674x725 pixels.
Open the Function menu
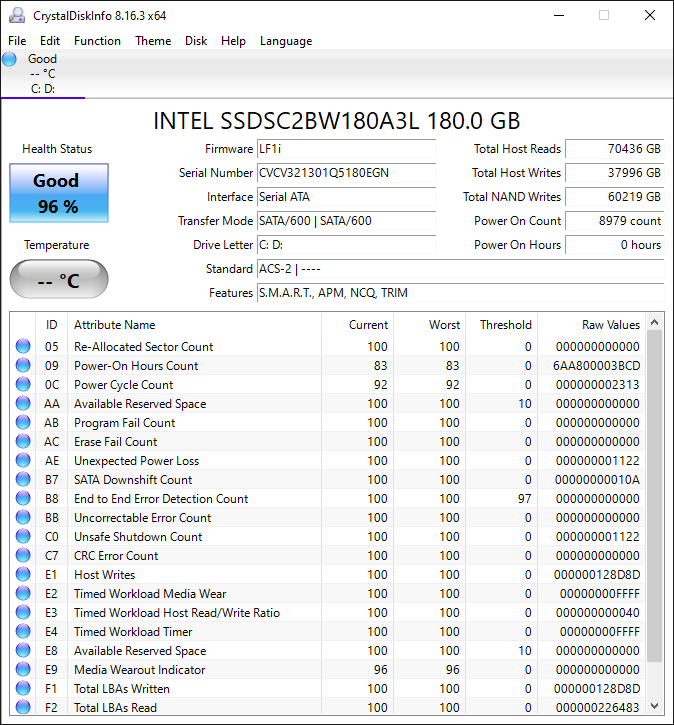coord(98,41)
